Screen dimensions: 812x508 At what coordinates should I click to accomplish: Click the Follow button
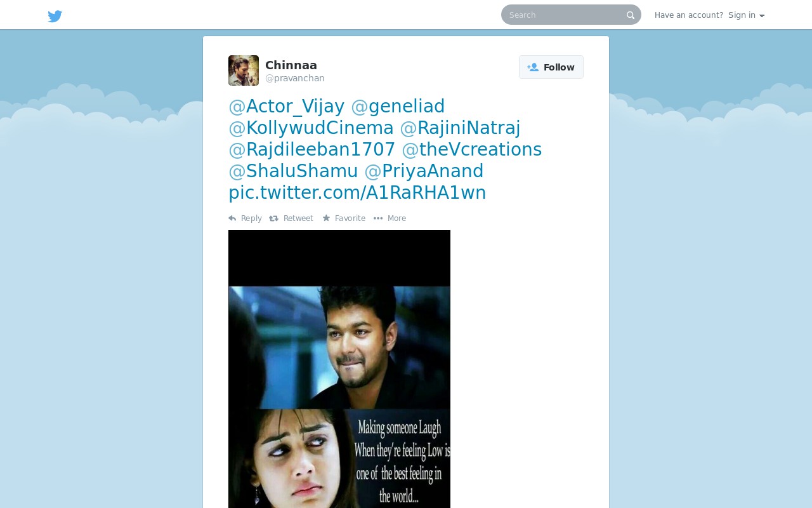pos(551,67)
